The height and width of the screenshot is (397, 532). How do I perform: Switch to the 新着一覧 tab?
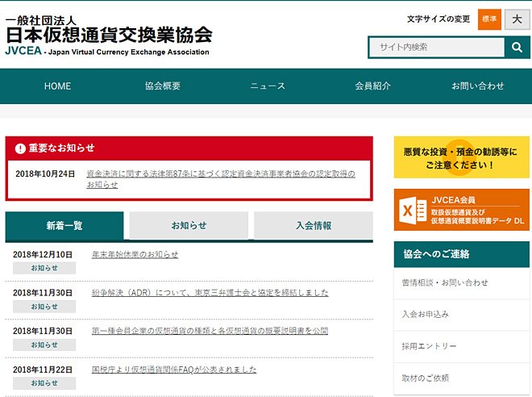pos(64,225)
